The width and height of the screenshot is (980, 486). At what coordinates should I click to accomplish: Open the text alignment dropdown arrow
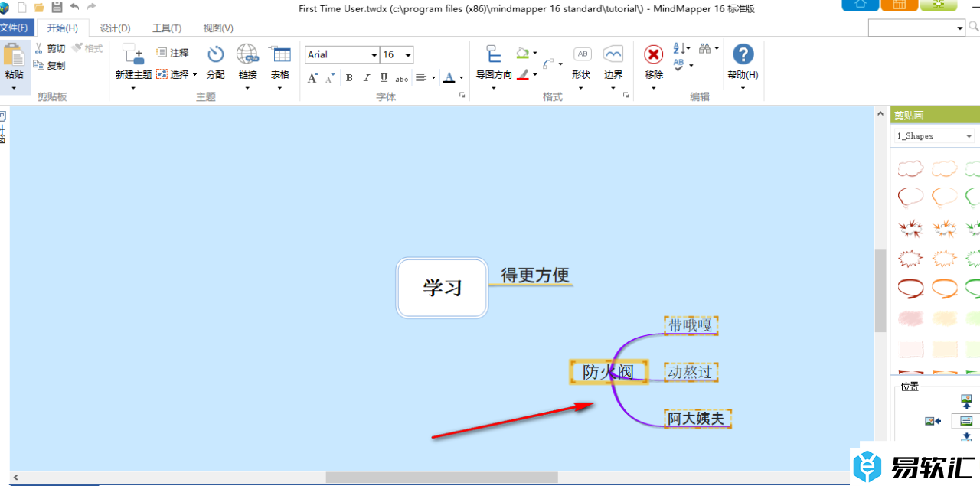coord(433,78)
